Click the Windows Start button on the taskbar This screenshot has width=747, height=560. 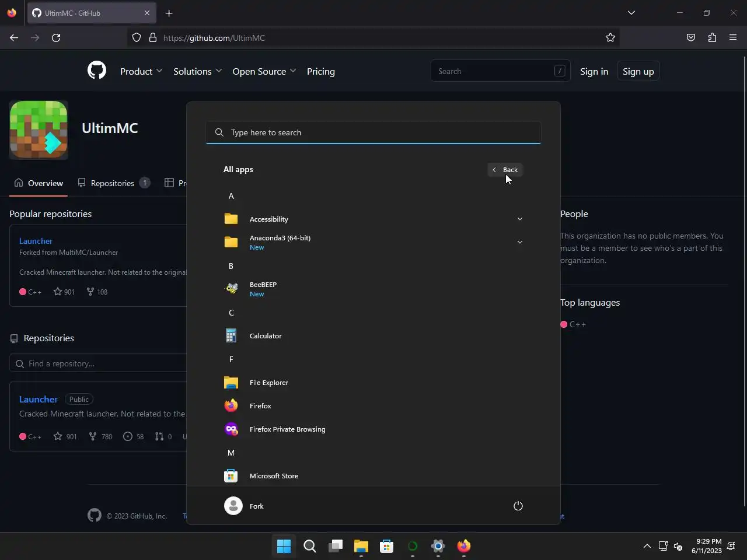[284, 546]
